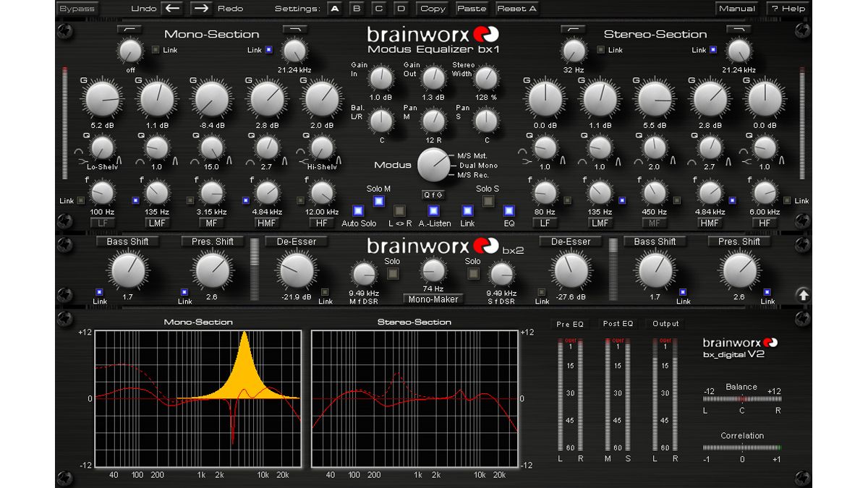
Task: Click the Undo left-arrow icon
Action: click(173, 8)
